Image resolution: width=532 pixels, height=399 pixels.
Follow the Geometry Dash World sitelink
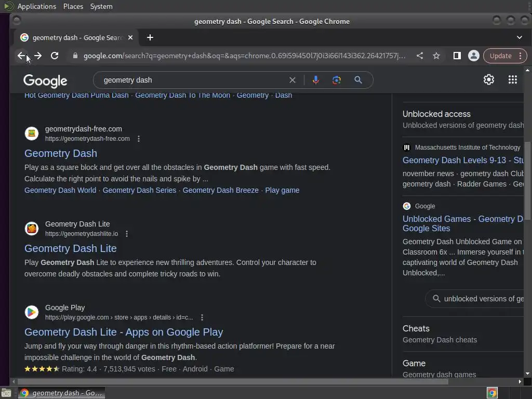coord(60,190)
